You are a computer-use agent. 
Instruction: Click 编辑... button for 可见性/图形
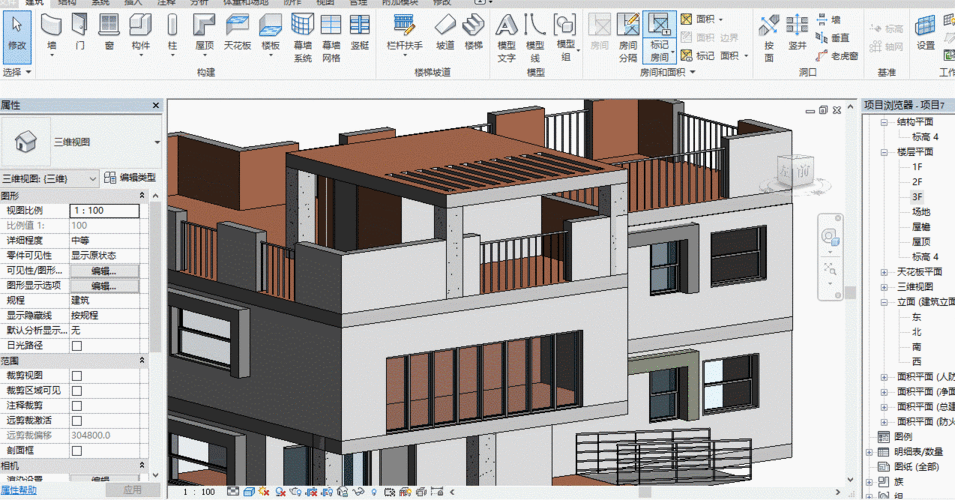(x=104, y=271)
